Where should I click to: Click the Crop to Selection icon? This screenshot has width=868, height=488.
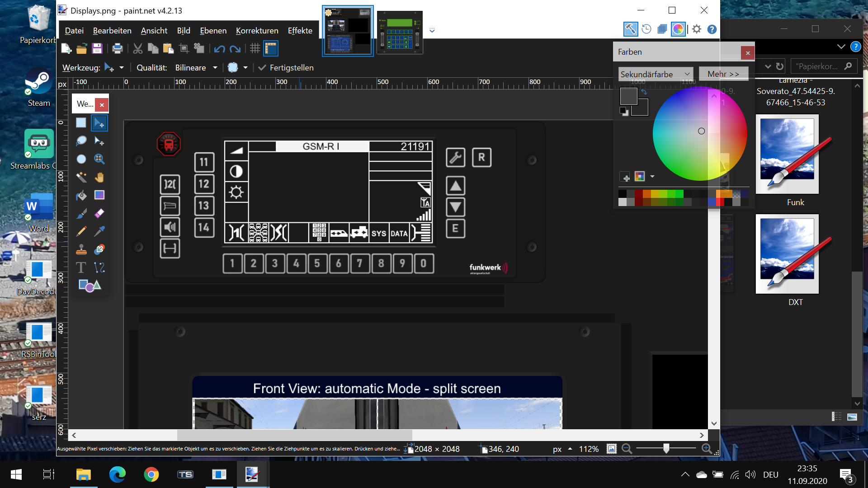[184, 48]
